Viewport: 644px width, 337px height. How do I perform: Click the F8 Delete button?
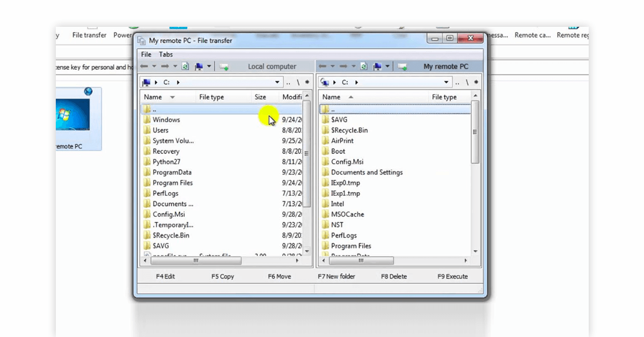[394, 276]
